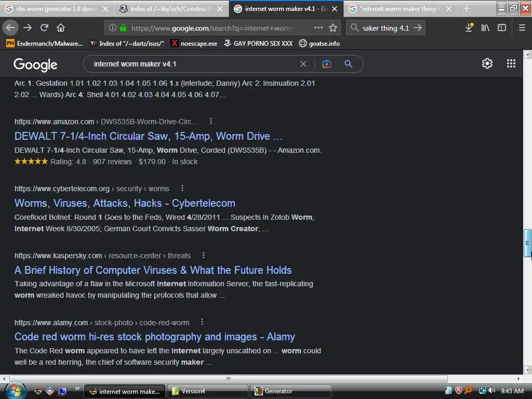
Task: Click the scrollbar down arrow
Action: (x=527, y=370)
